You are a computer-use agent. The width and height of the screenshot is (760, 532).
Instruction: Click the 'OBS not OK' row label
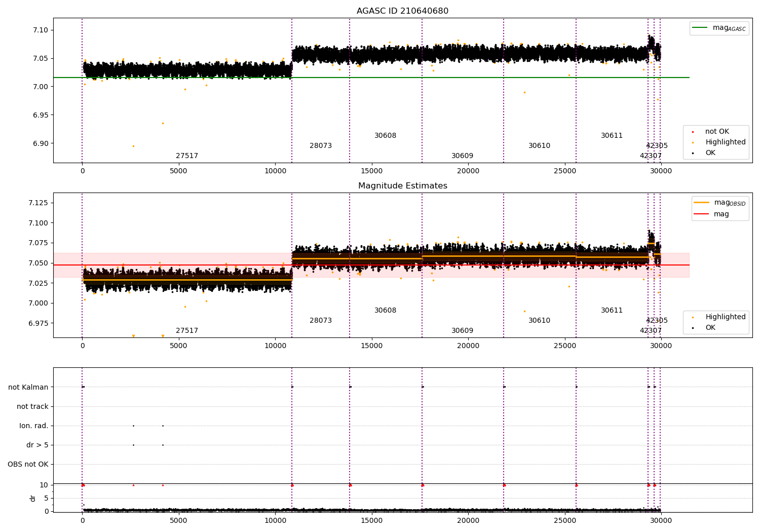[x=28, y=465]
